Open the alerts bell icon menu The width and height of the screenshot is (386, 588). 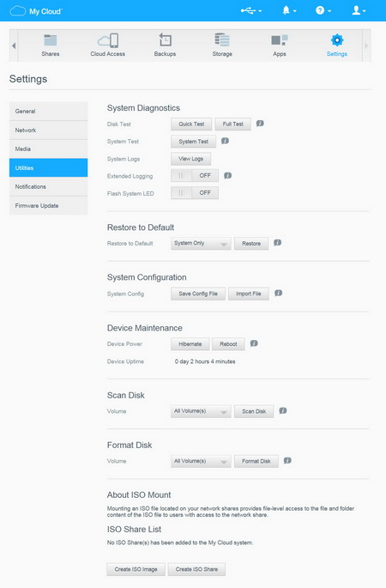289,10
